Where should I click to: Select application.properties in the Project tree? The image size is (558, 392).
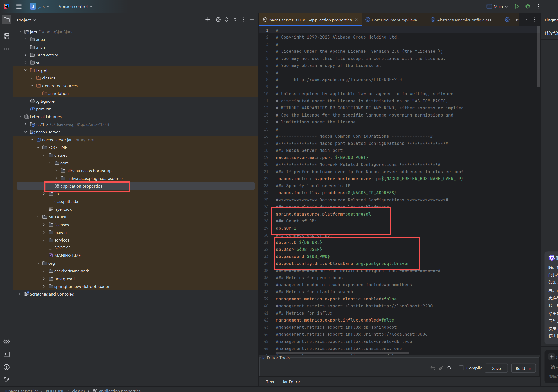(81, 186)
